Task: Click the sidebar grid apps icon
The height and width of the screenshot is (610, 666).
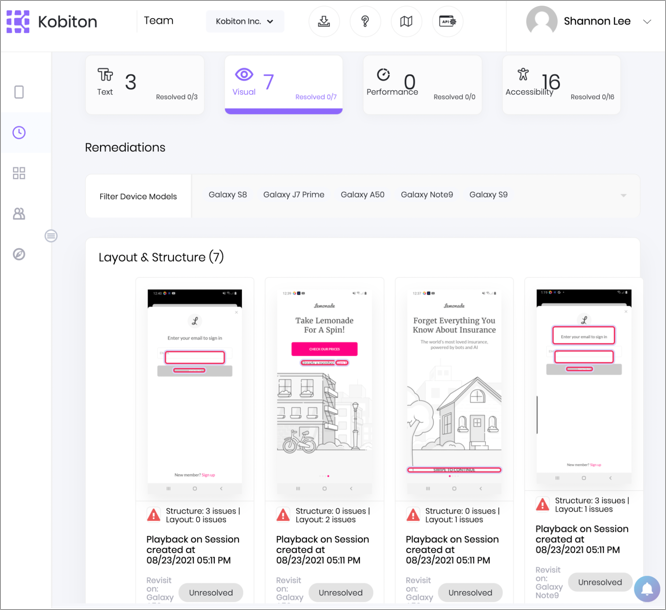Action: coord(19,173)
